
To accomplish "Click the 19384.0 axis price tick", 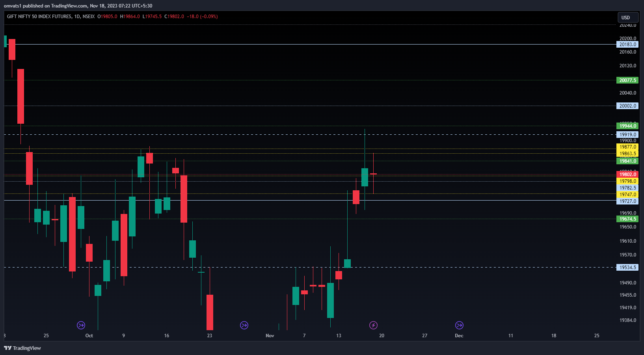I will tap(627, 320).
